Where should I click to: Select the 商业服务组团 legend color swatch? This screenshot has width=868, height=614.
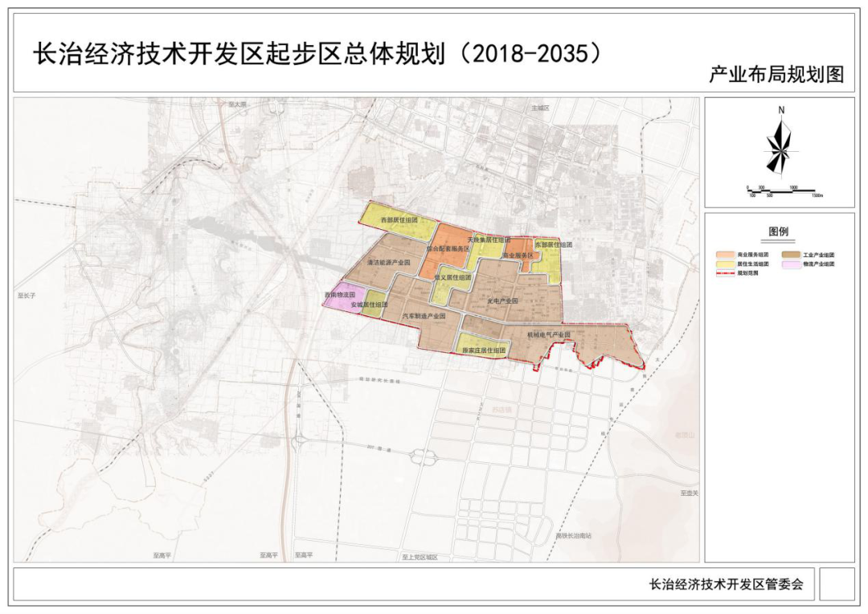pos(725,255)
